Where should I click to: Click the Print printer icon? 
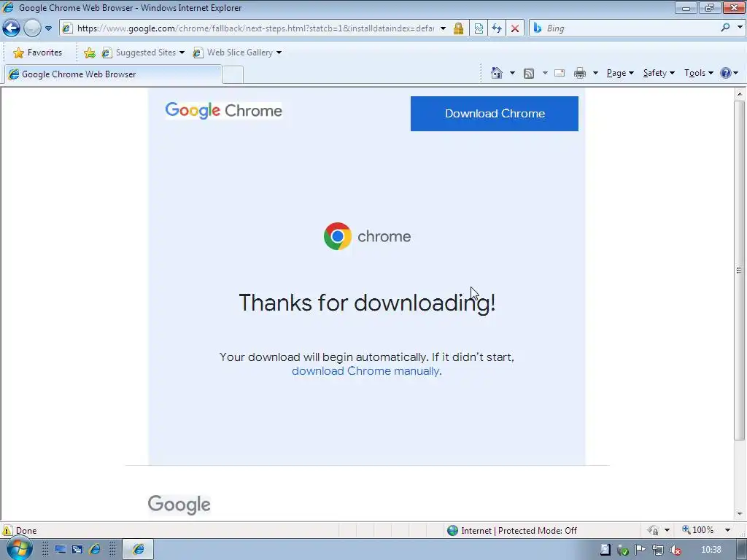tap(580, 73)
